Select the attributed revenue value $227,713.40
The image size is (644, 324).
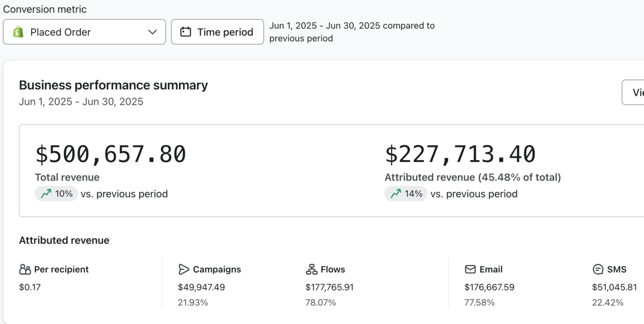click(460, 154)
